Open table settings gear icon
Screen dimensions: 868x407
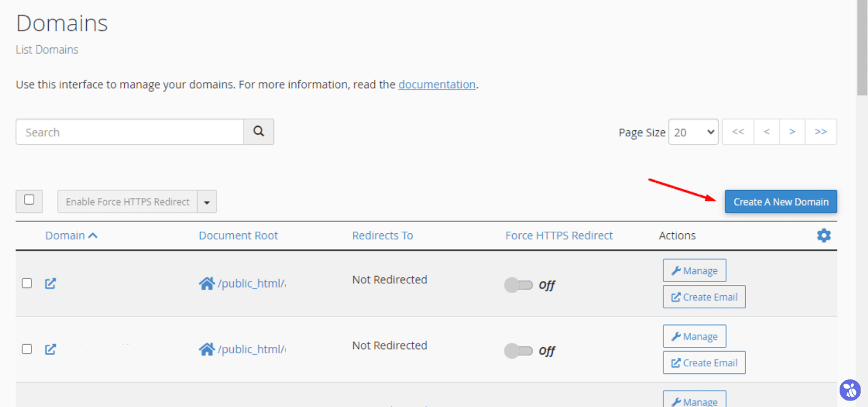coord(824,236)
